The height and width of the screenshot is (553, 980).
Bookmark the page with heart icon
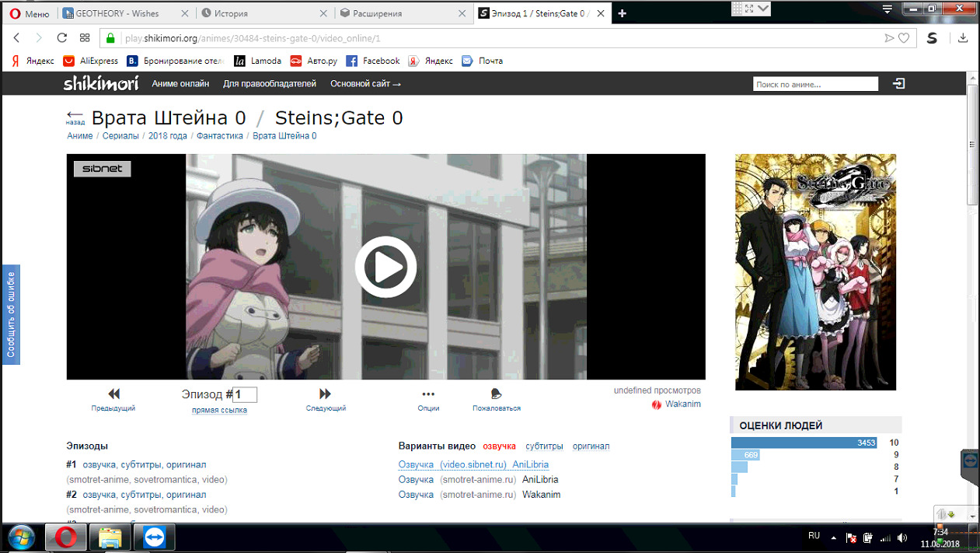tap(904, 38)
